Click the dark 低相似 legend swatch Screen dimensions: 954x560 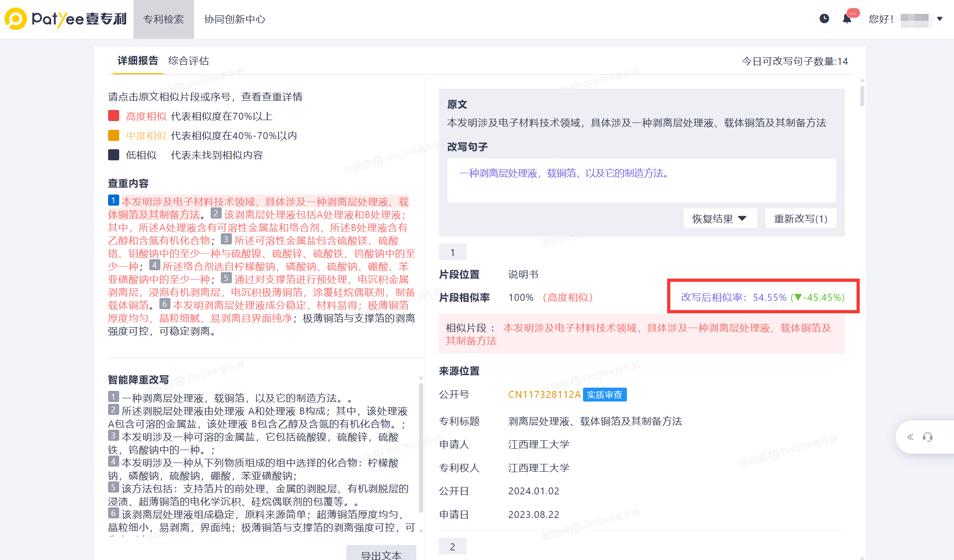tap(114, 155)
